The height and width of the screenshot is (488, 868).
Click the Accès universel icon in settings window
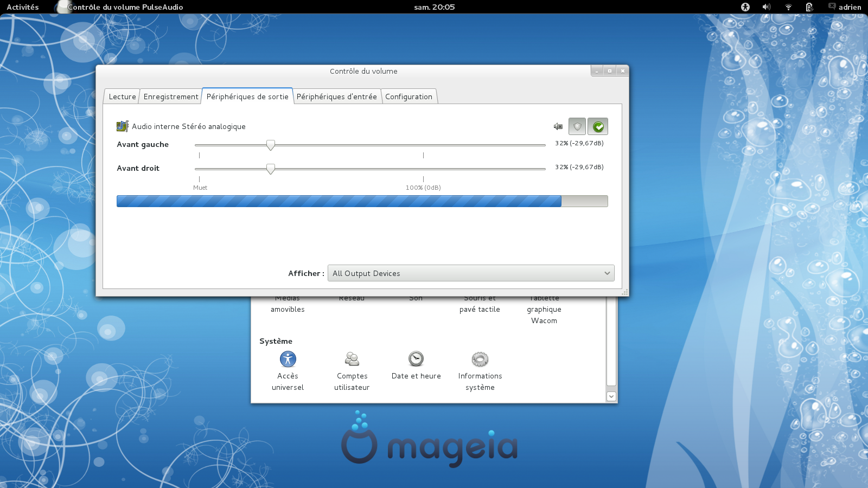[x=288, y=359]
